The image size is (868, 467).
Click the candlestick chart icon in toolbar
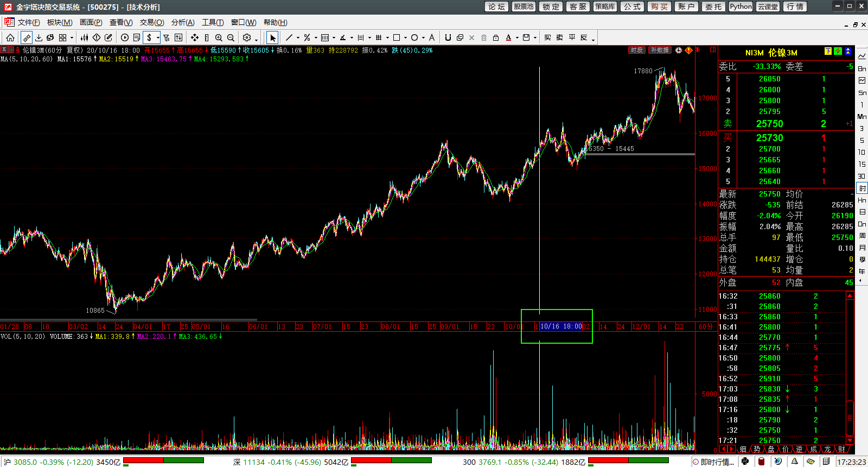click(84, 37)
